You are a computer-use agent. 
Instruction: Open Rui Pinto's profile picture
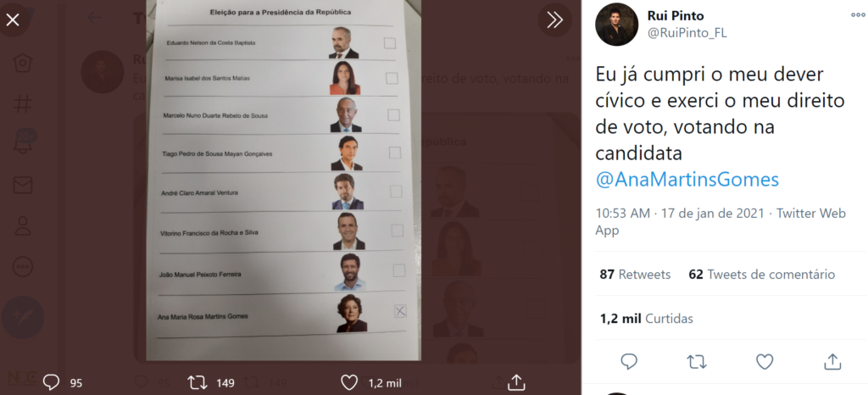pos(616,25)
